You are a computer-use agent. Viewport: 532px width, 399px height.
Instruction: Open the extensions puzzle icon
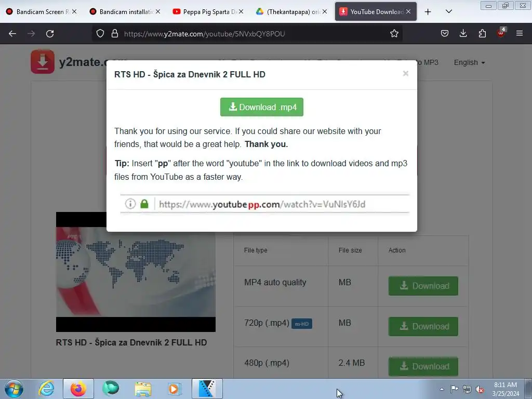[x=482, y=34]
